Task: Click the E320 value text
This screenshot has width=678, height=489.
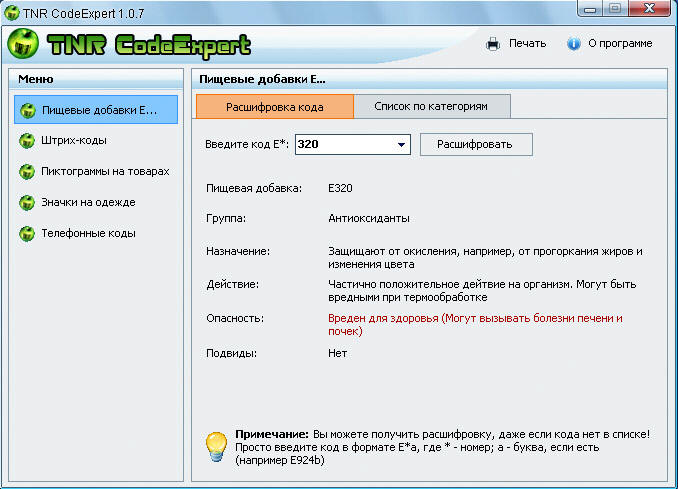Action: pos(340,188)
